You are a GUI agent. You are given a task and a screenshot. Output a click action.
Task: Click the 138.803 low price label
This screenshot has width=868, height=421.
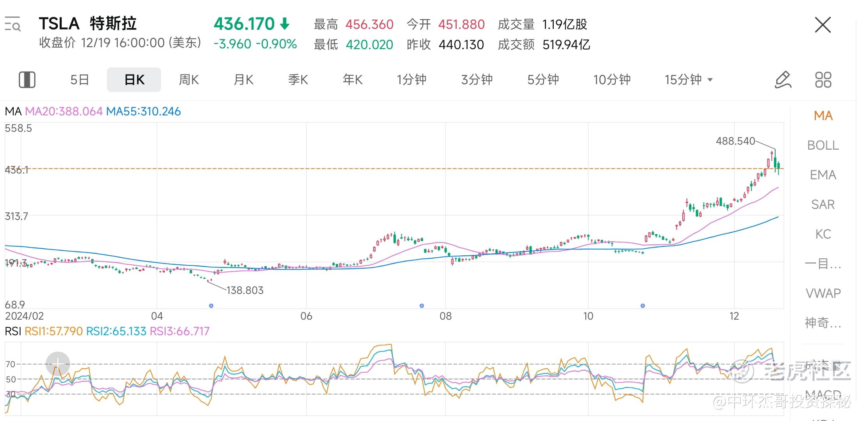click(245, 290)
